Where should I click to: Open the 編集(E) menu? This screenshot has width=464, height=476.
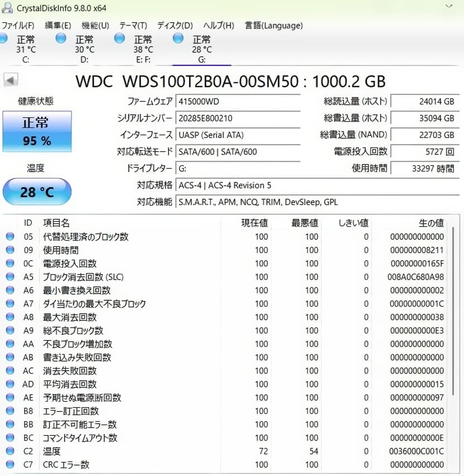click(58, 26)
